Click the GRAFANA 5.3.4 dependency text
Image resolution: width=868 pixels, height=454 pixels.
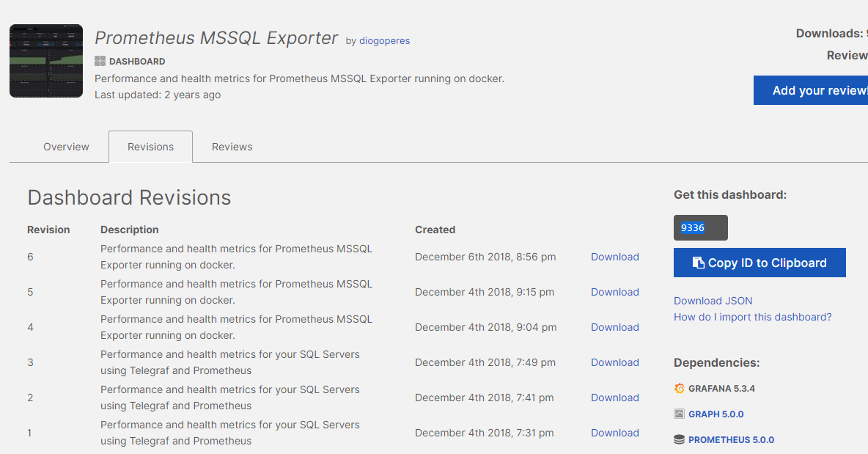pyautogui.click(x=721, y=389)
